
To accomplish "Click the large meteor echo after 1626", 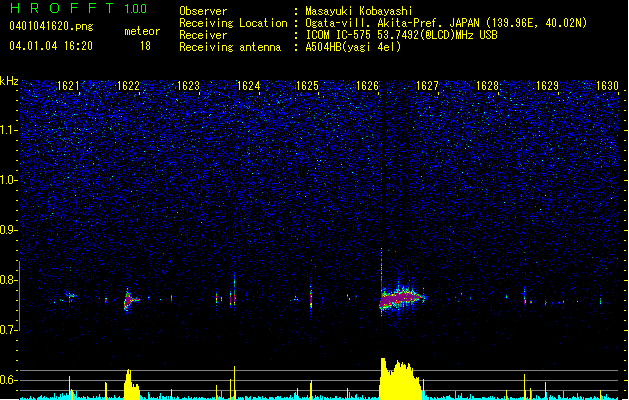I will 401,298.
